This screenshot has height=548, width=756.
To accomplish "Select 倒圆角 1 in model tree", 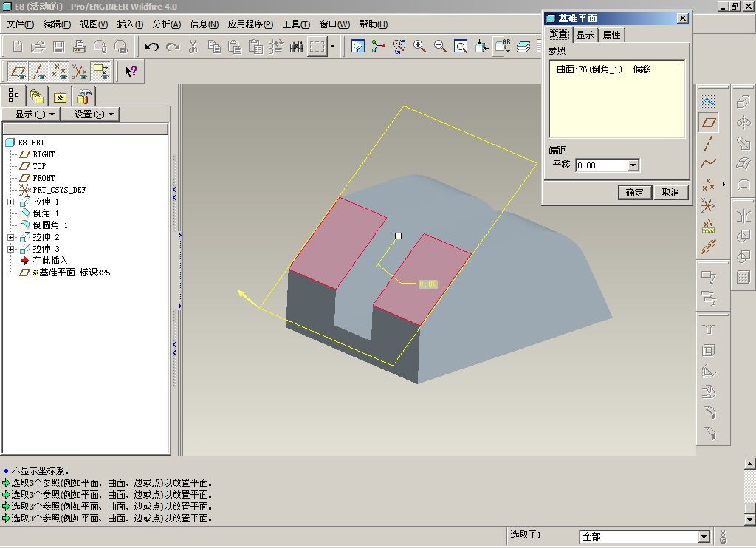I will click(50, 225).
